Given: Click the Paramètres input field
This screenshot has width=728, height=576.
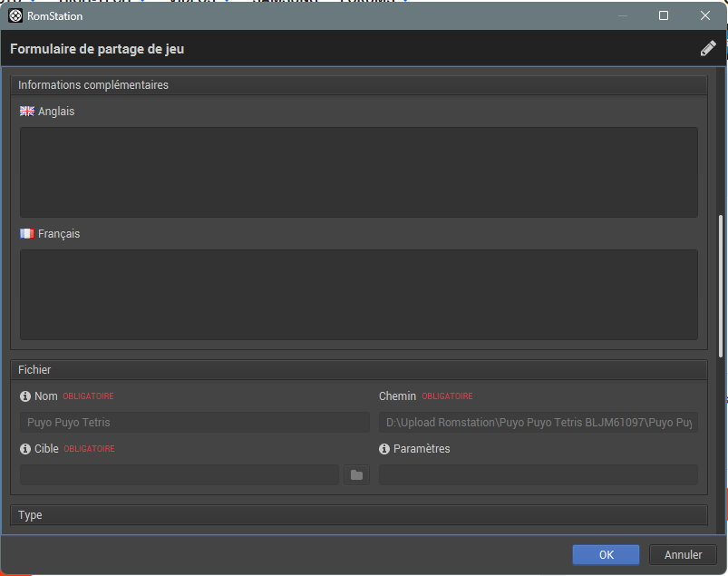Looking at the screenshot, I should (x=538, y=474).
